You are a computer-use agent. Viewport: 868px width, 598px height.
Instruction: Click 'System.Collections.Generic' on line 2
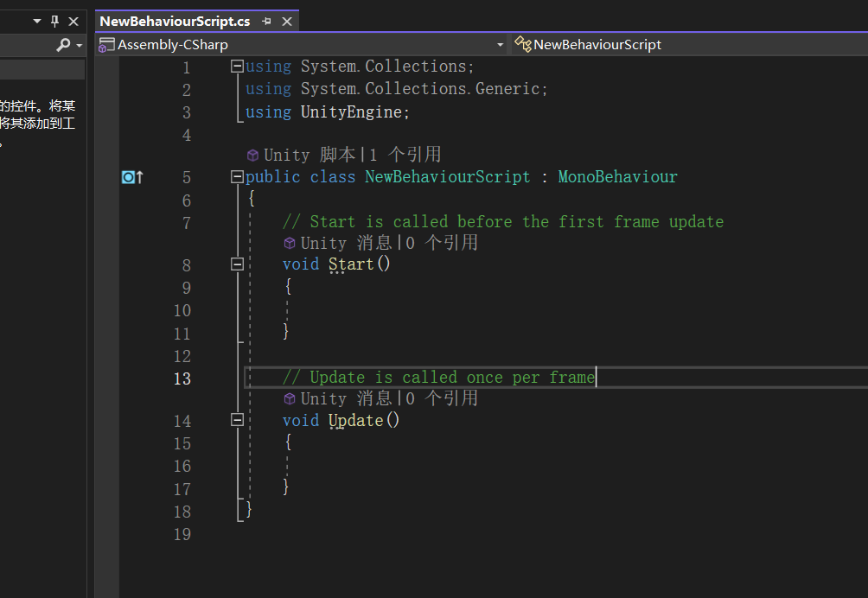click(420, 89)
